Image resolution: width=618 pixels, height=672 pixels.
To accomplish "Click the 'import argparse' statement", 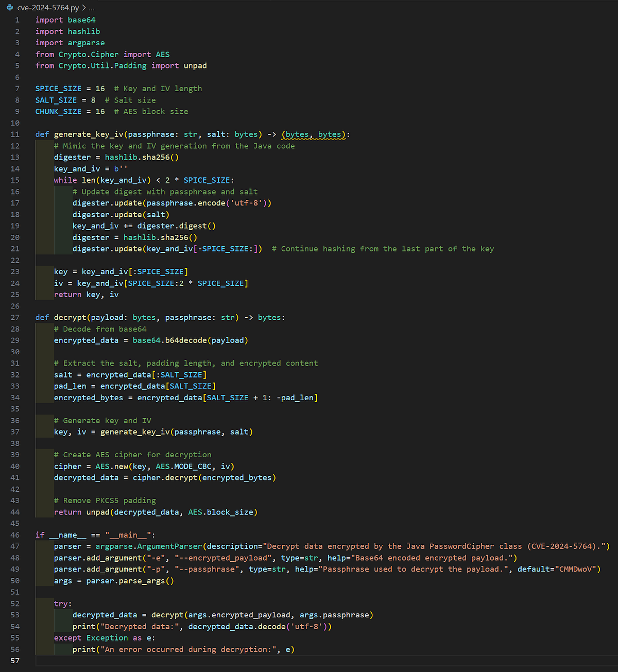I will point(70,43).
